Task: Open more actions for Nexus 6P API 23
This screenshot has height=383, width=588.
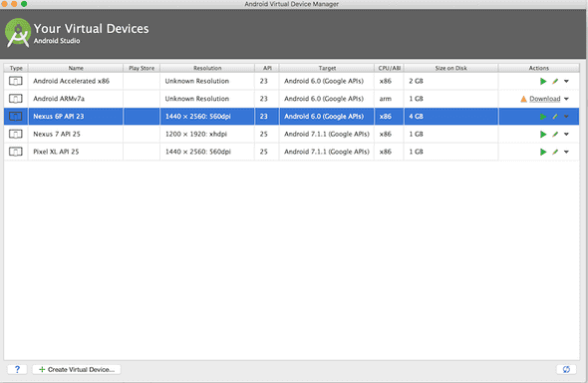Action: (x=566, y=117)
